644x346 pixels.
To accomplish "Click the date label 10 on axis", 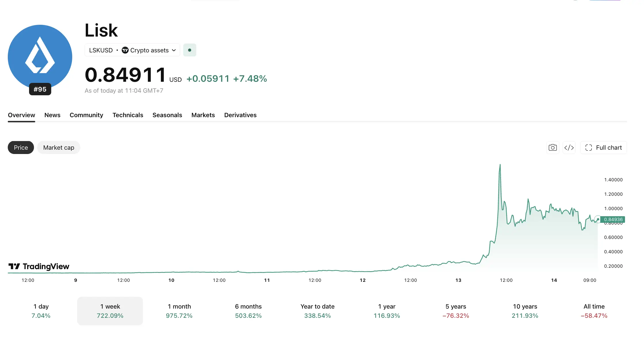I will click(172, 280).
